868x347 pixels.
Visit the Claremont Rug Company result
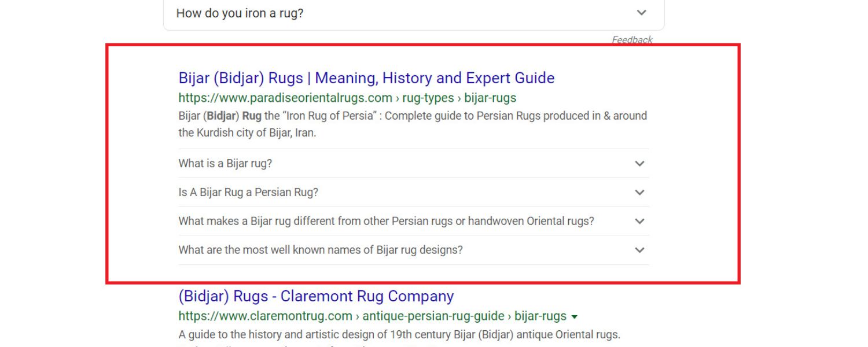[314, 296]
